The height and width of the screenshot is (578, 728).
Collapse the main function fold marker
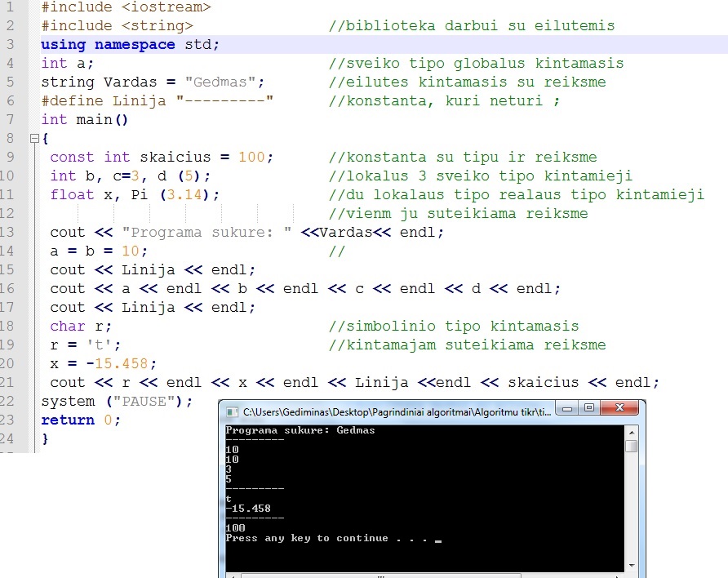[x=34, y=138]
